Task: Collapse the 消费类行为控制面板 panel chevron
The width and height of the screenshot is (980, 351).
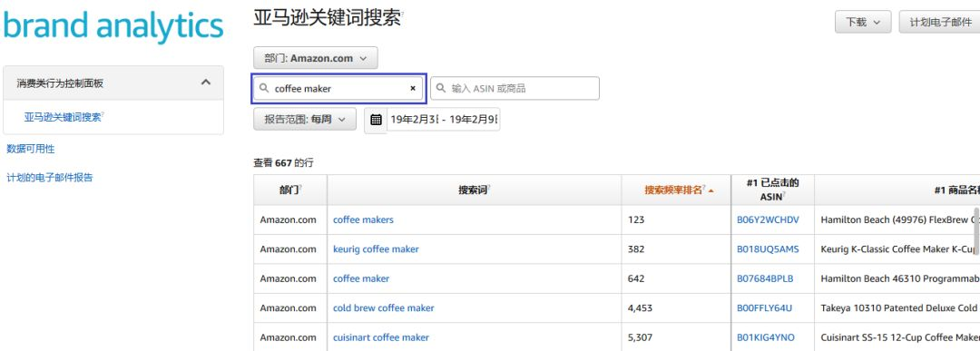Action: tap(205, 83)
